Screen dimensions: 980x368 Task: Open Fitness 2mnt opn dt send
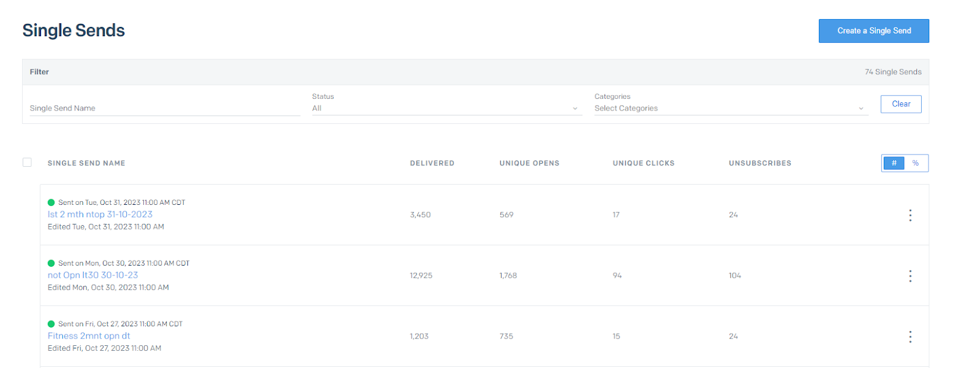tap(89, 335)
